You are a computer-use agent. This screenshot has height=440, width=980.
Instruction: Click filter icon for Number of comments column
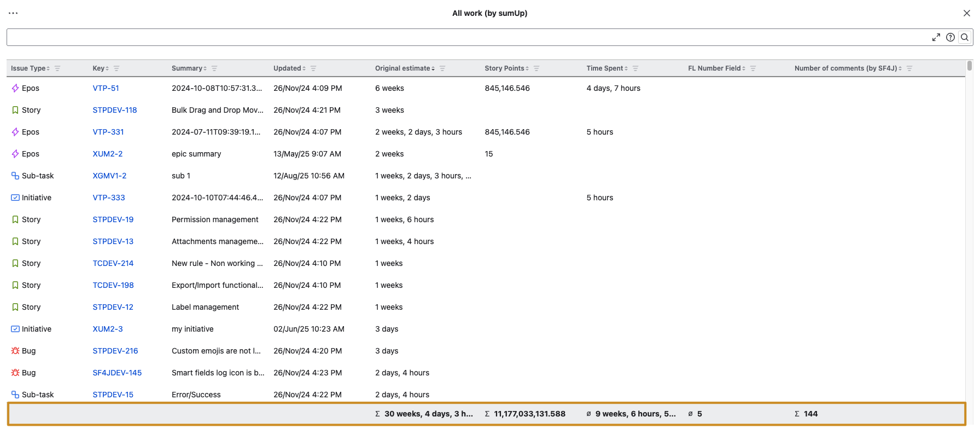coord(909,68)
